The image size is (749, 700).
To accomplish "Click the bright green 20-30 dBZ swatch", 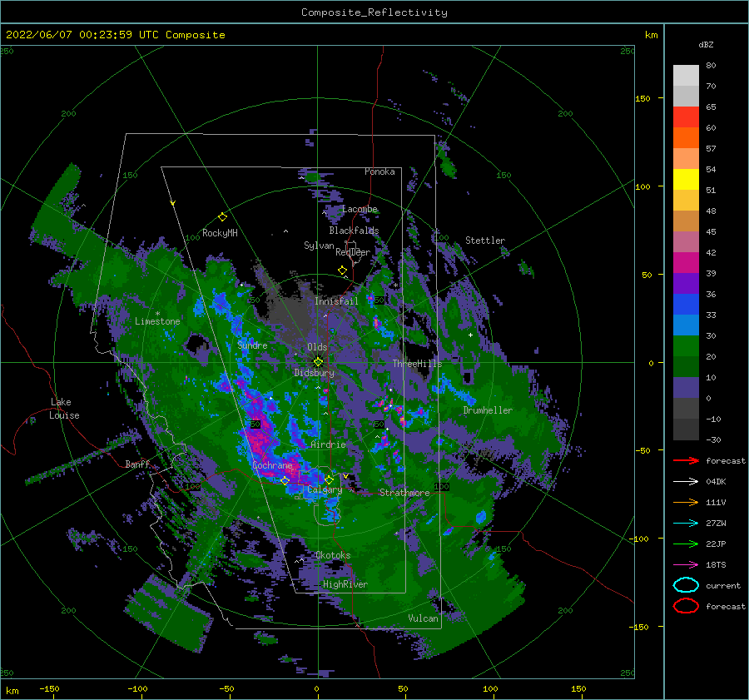I will (x=686, y=346).
